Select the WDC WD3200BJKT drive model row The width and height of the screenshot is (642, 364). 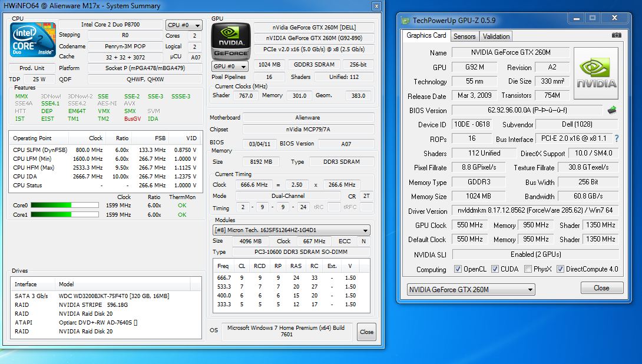[x=105, y=296]
